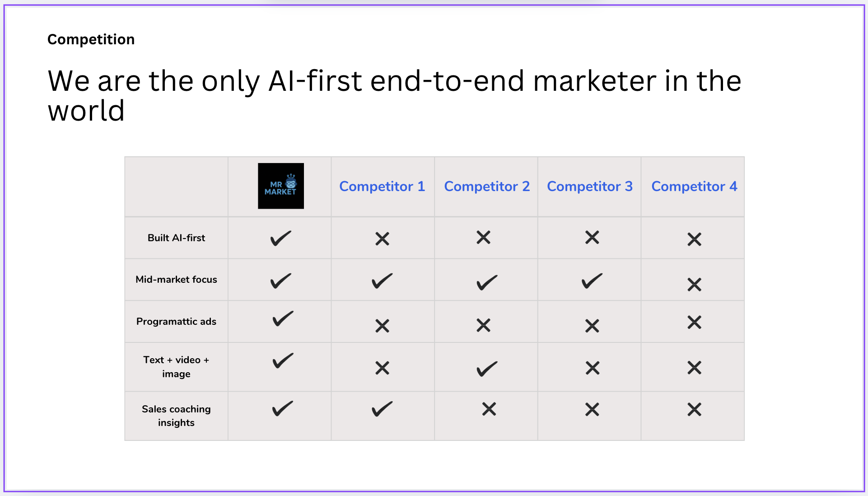Open the Competitor 2 link
The image size is (868, 496).
tap(486, 186)
